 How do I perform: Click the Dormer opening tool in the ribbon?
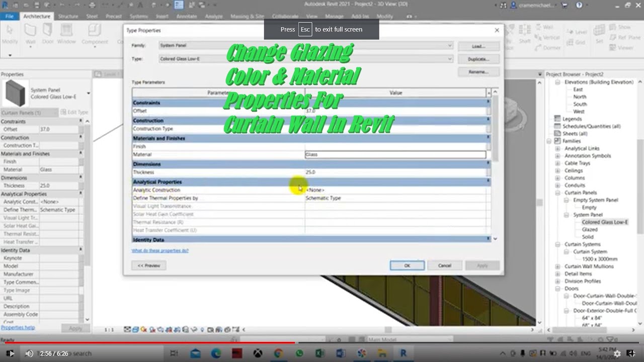click(547, 48)
